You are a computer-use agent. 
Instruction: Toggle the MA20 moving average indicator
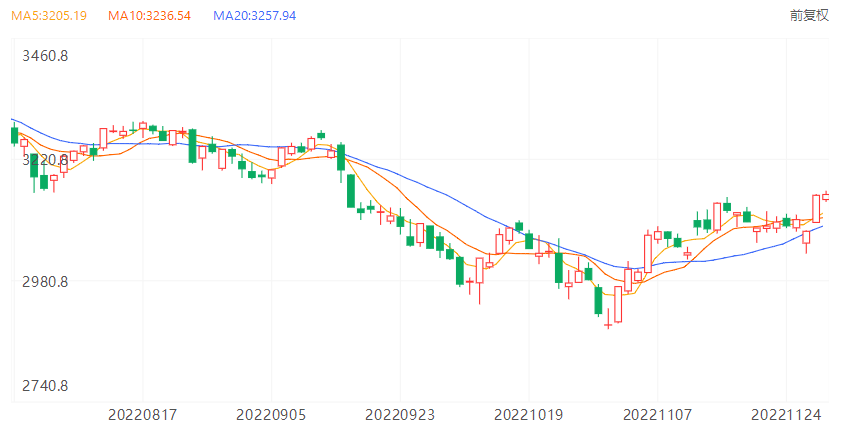click(255, 16)
